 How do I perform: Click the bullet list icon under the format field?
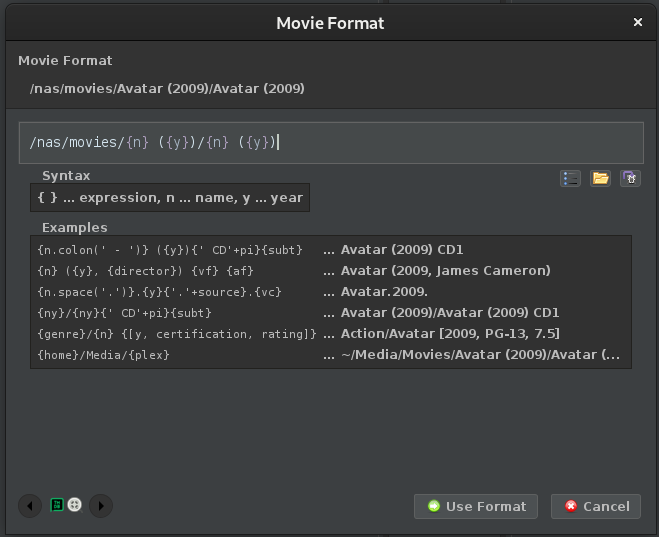(x=570, y=179)
